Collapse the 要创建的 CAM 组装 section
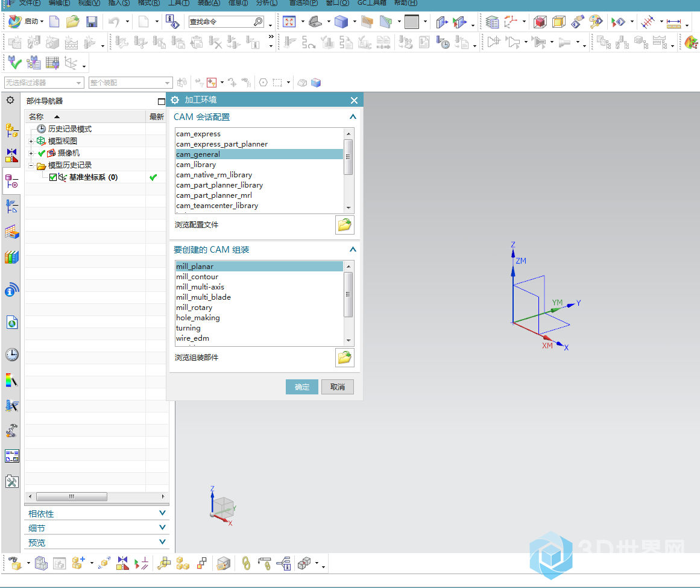 tap(353, 250)
